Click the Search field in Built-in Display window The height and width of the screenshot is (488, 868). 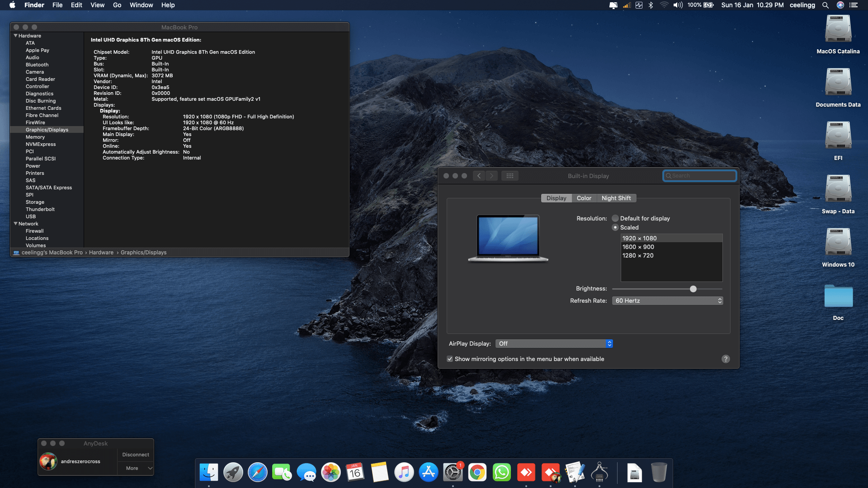pos(700,176)
